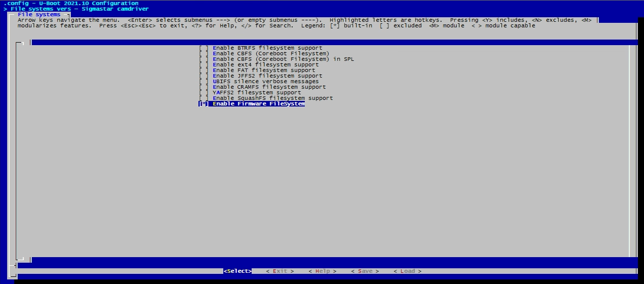Click the File systems panel title
The image size is (644, 284).
click(39, 15)
